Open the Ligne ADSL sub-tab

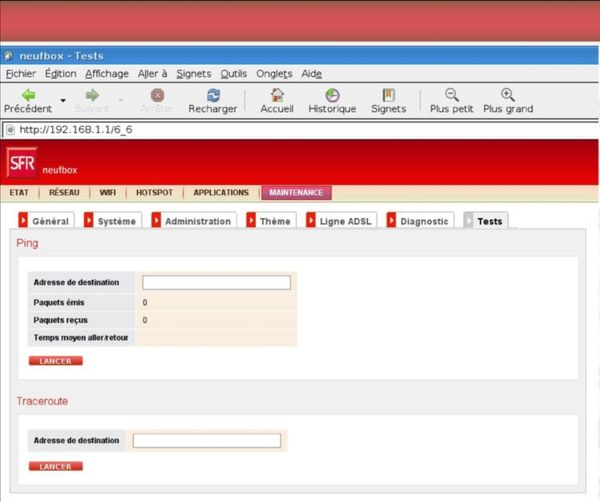(345, 220)
